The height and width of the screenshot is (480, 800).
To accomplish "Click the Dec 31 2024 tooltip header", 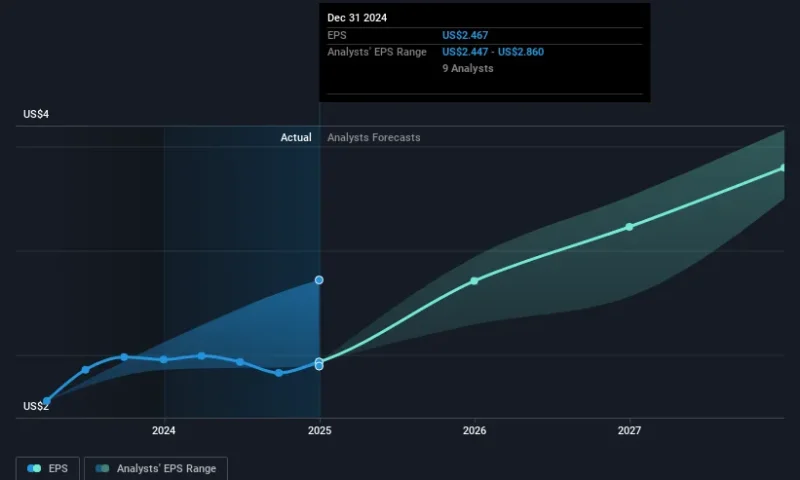I will tap(357, 17).
